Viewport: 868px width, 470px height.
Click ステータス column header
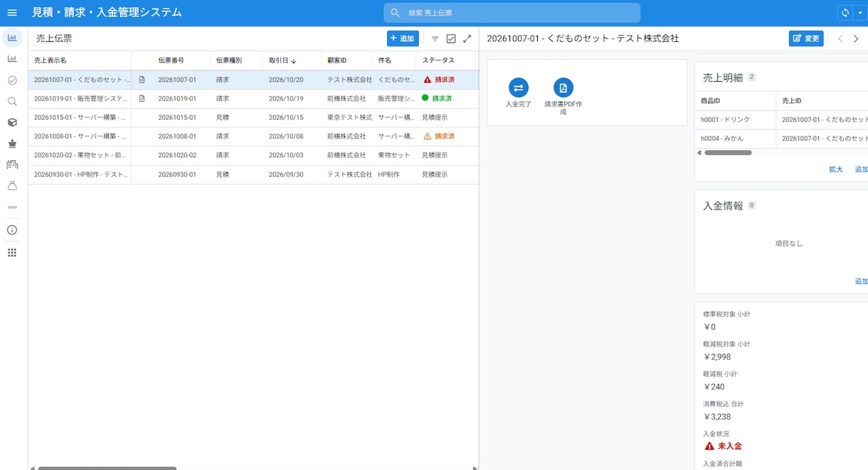[x=445, y=61]
